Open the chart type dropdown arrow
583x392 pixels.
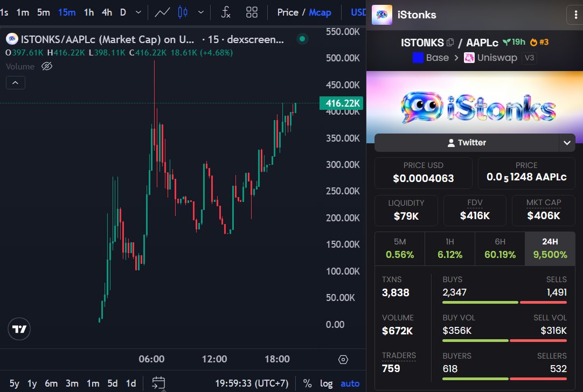[201, 12]
